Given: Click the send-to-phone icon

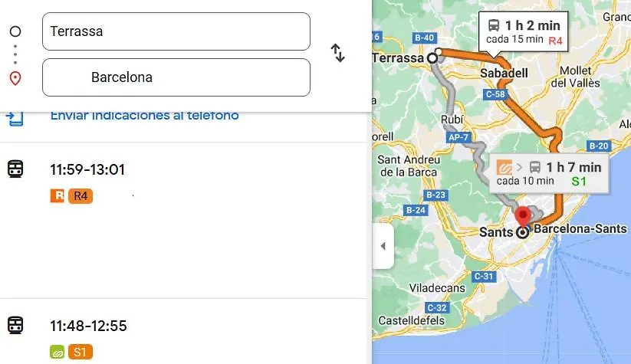Looking at the screenshot, I should pos(15,119).
